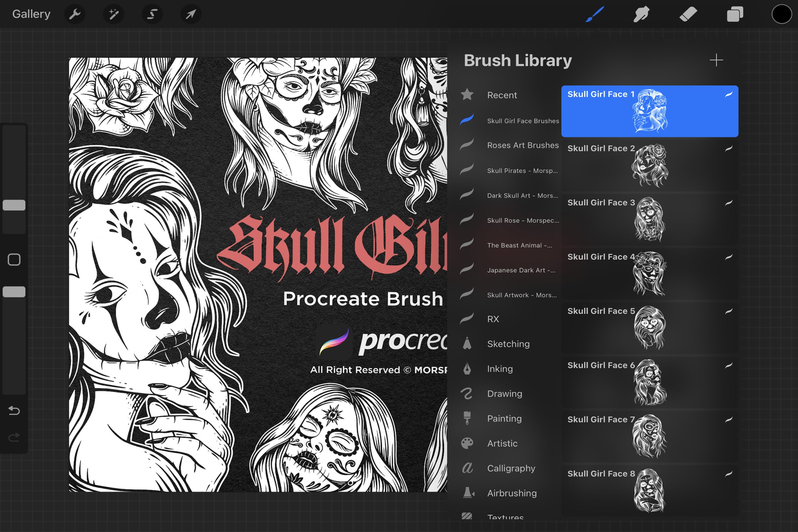Click stroke marker on Skull Girl Face 2
The width and height of the screenshot is (798, 532).
(728, 149)
